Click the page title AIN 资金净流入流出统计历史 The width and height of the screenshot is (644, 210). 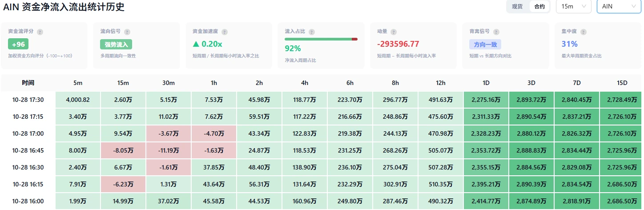(x=64, y=7)
